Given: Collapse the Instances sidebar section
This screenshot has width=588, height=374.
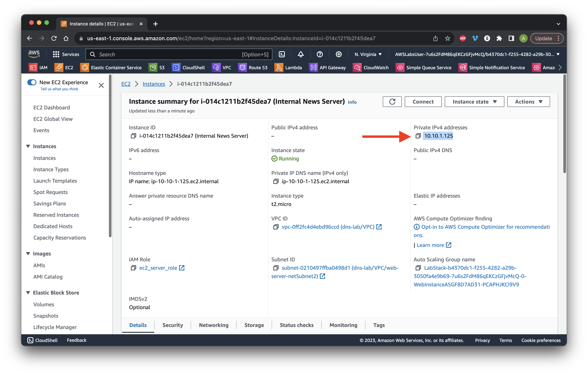Looking at the screenshot, I should pyautogui.click(x=28, y=146).
